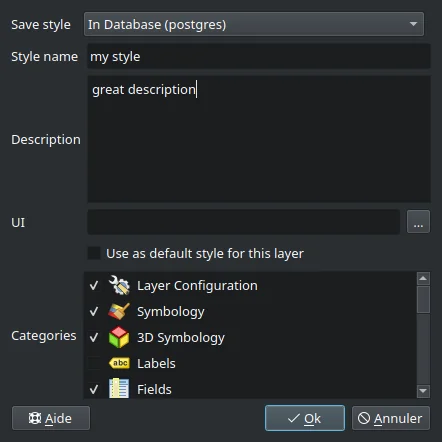442x442 pixels.
Task: Click the Fields table icon
Action: pos(119,389)
